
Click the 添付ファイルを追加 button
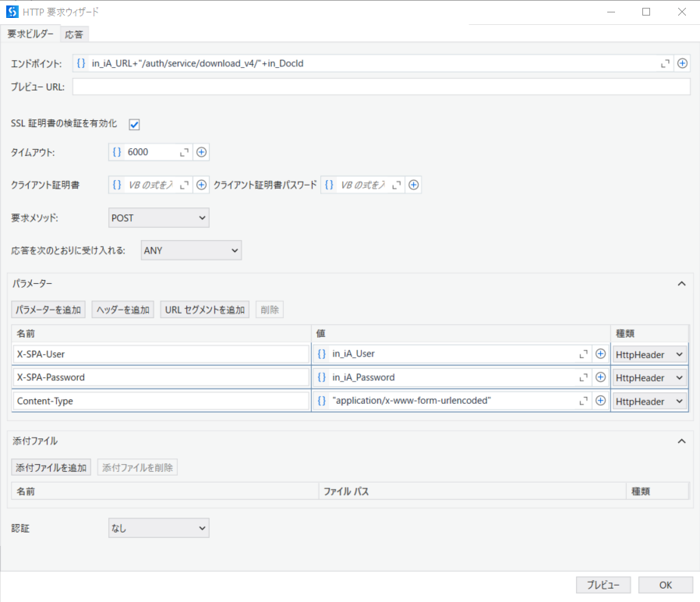pos(51,466)
